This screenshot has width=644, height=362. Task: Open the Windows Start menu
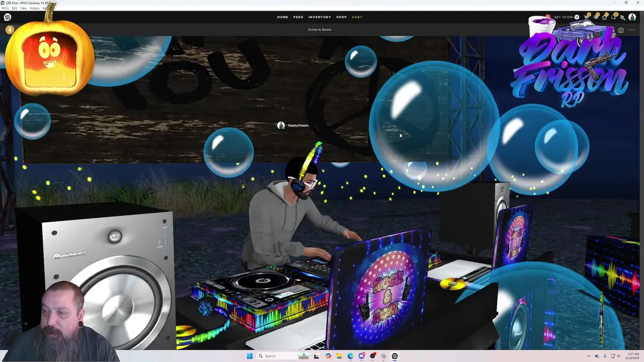250,356
